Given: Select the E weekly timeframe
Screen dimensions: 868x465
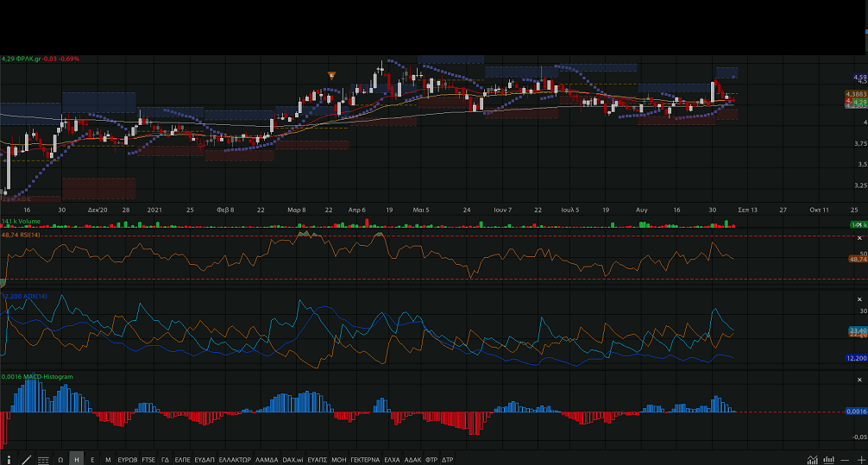Looking at the screenshot, I should [92, 460].
